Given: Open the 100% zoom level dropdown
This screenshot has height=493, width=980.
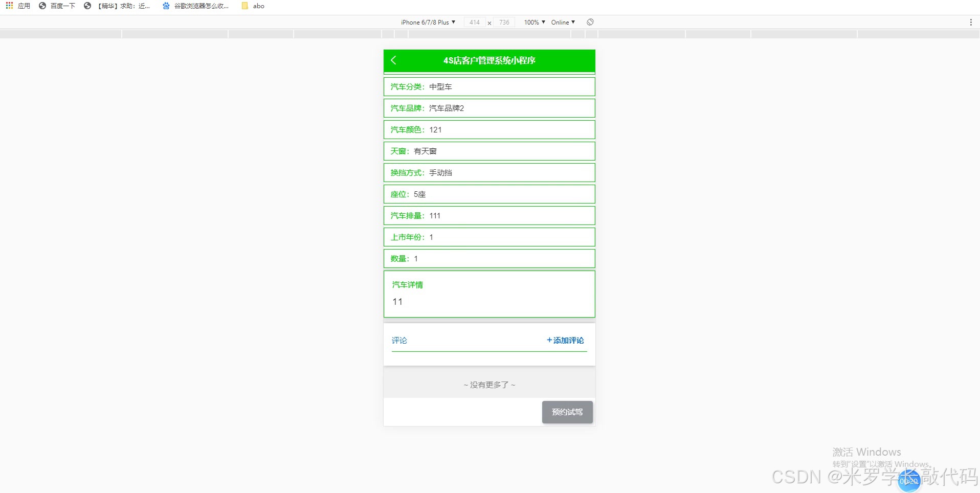Looking at the screenshot, I should click(533, 22).
